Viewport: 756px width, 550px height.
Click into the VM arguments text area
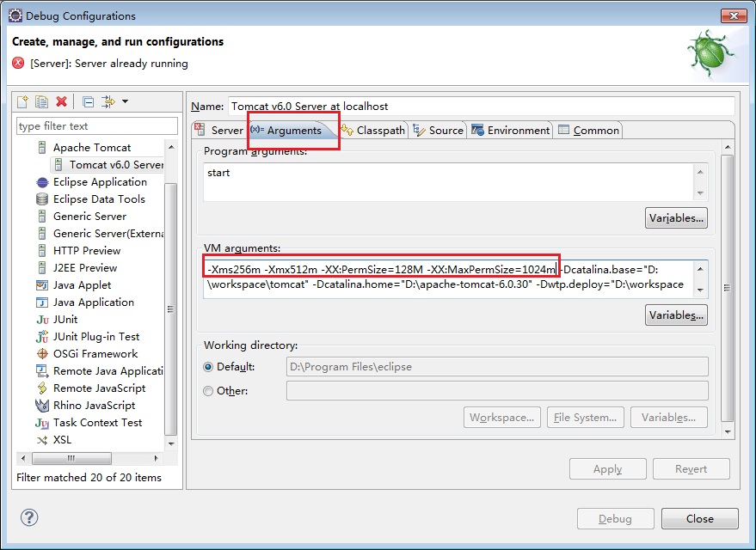pos(448,278)
